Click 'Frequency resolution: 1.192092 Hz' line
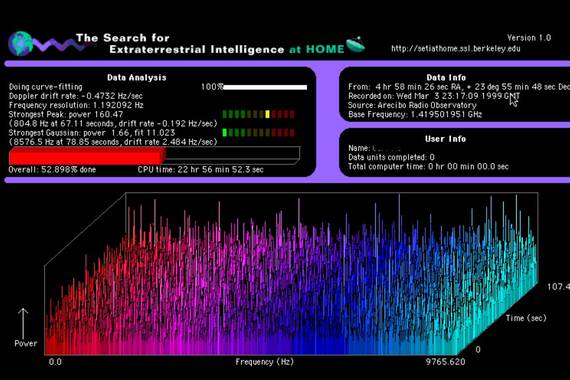Viewport: 570px width, 380px height. (76, 105)
